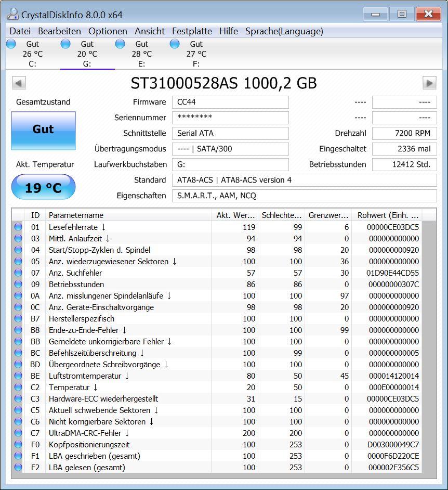This screenshot has height=490, width=448.
Task: Click status orb of Lesefehlerrate row
Action: click(18, 227)
